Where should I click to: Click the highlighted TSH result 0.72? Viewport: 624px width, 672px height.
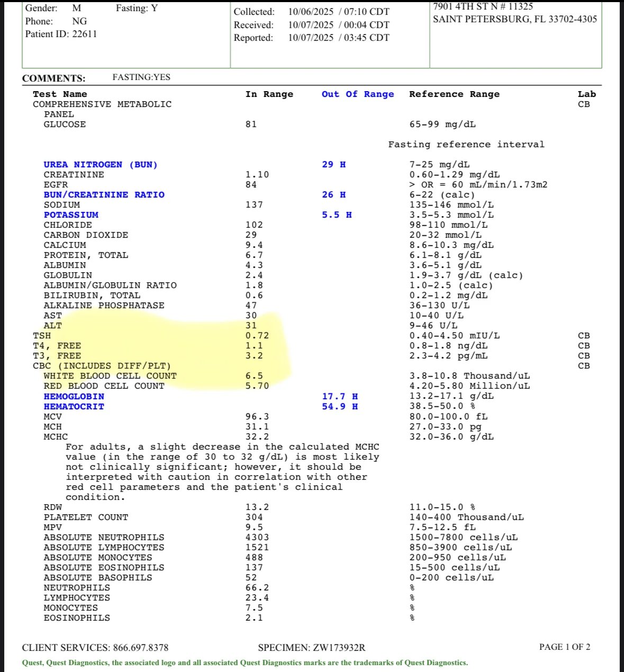click(x=257, y=336)
